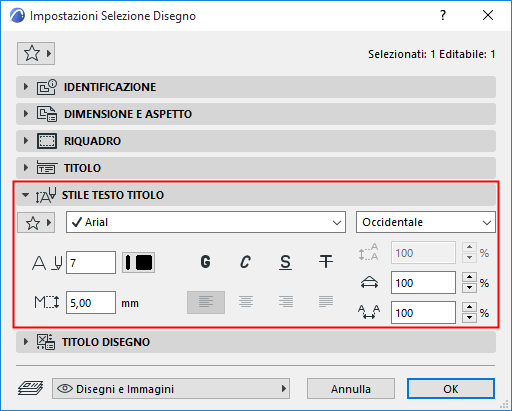This screenshot has width=512, height=411.
Task: Click the 5,00 mm margin field
Action: (x=91, y=303)
